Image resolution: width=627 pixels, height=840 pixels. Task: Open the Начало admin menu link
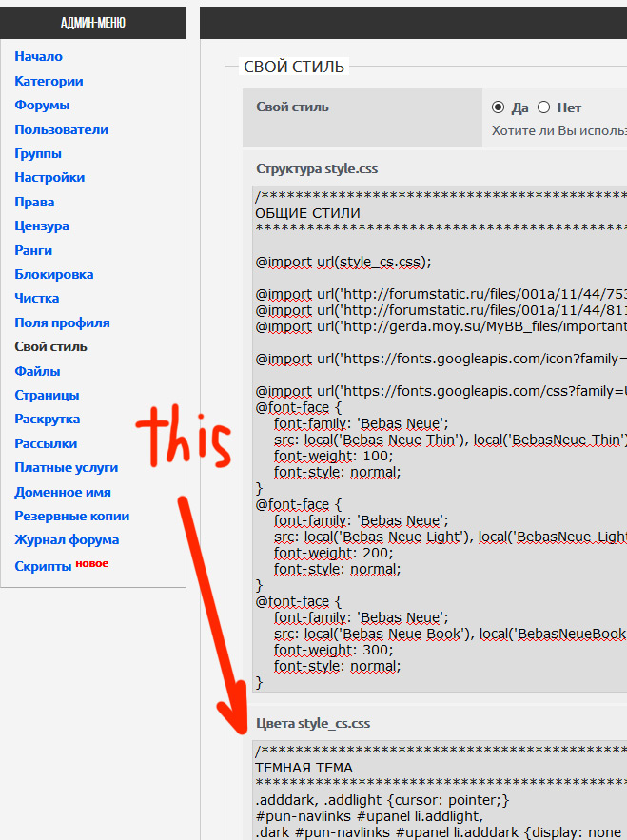(x=38, y=57)
